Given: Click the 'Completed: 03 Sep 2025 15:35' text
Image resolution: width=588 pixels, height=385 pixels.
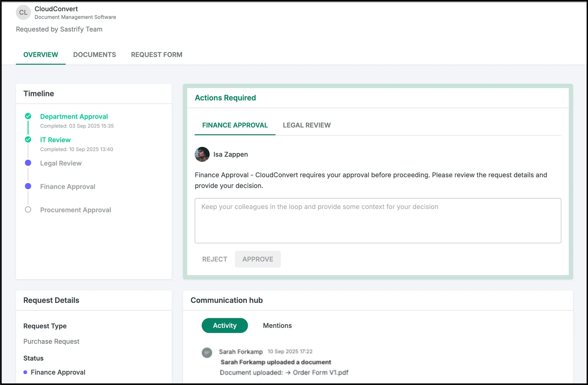Looking at the screenshot, I should [x=77, y=126].
